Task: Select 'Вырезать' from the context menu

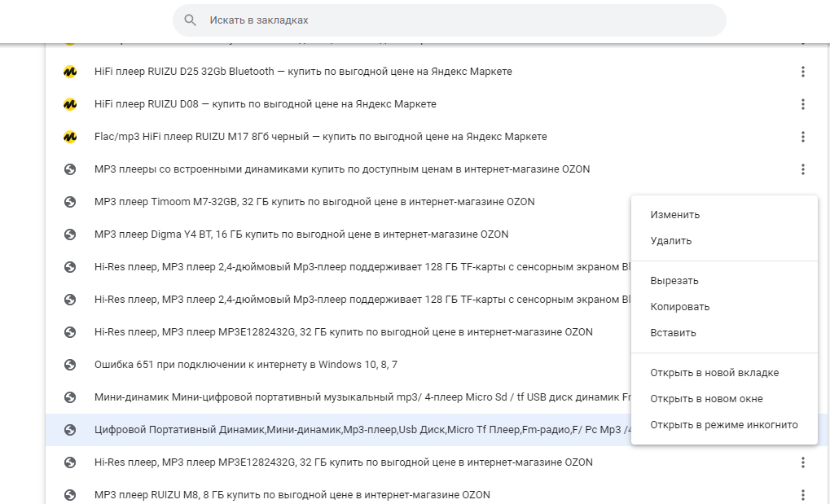Action: tap(674, 281)
